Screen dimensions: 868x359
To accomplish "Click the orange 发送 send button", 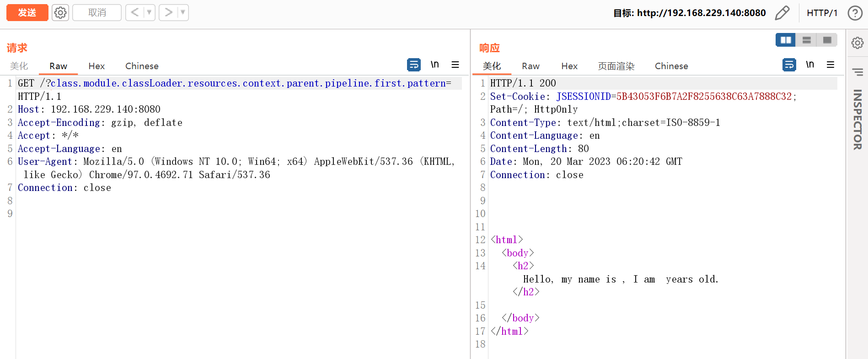I will click(x=27, y=13).
